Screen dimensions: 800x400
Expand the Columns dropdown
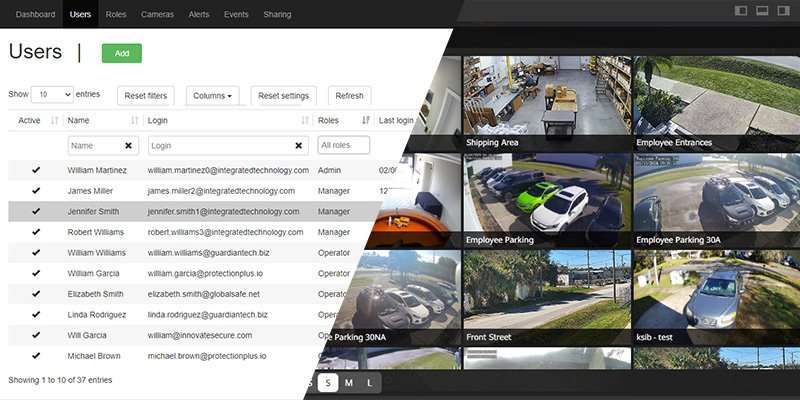click(x=212, y=96)
